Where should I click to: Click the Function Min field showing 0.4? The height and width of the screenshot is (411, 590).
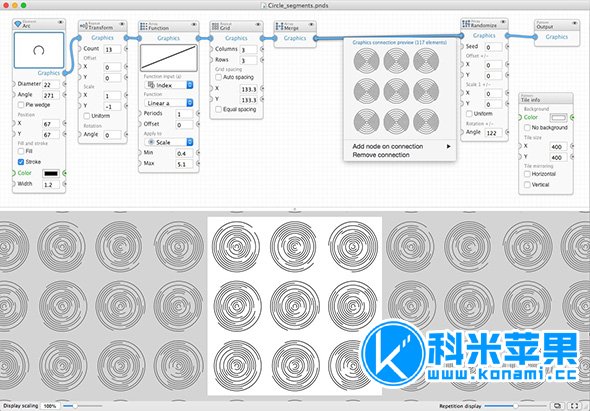[184, 153]
